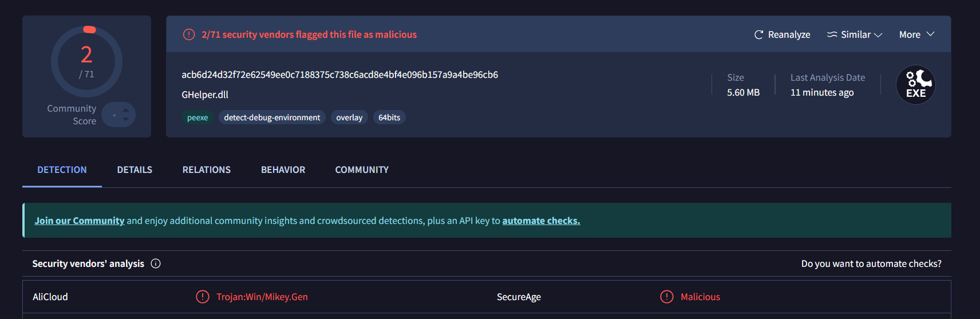
Task: Switch to the Details tab
Action: click(135, 170)
